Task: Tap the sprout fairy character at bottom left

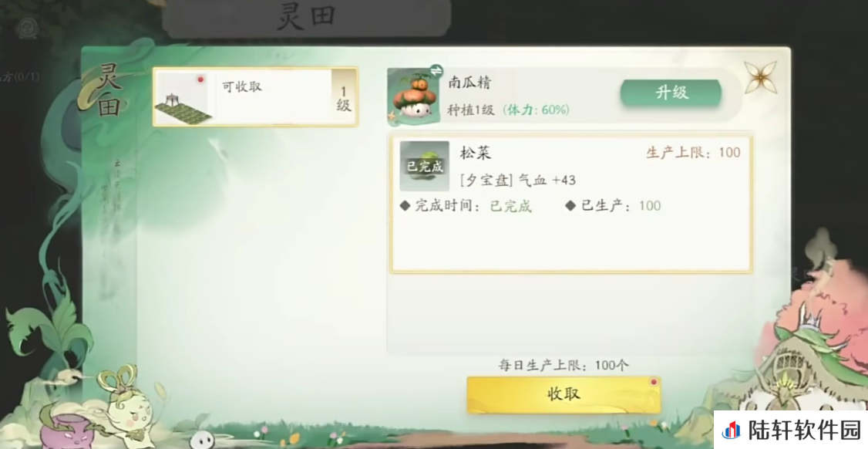Action: pyautogui.click(x=129, y=402)
